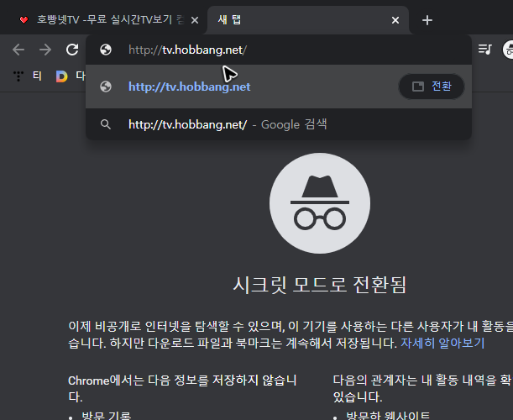Click the large incognito hat logo
The width and height of the screenshot is (513, 420).
[x=320, y=203]
